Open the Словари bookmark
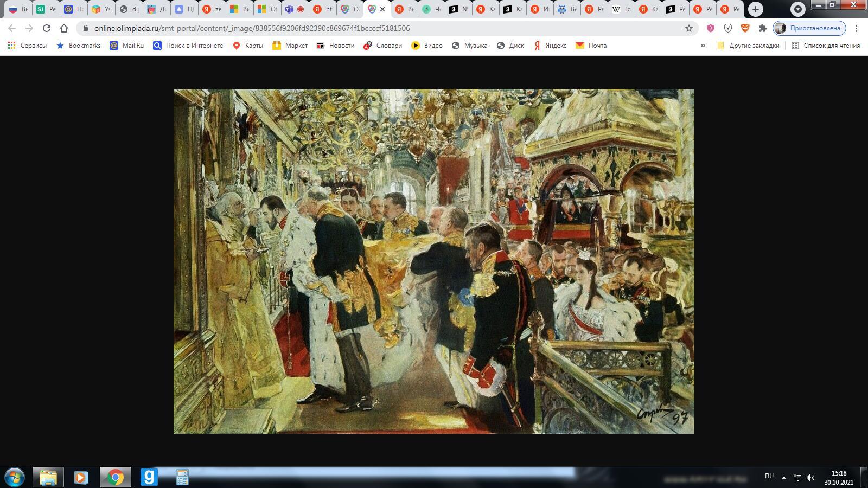The image size is (868, 488). click(383, 46)
